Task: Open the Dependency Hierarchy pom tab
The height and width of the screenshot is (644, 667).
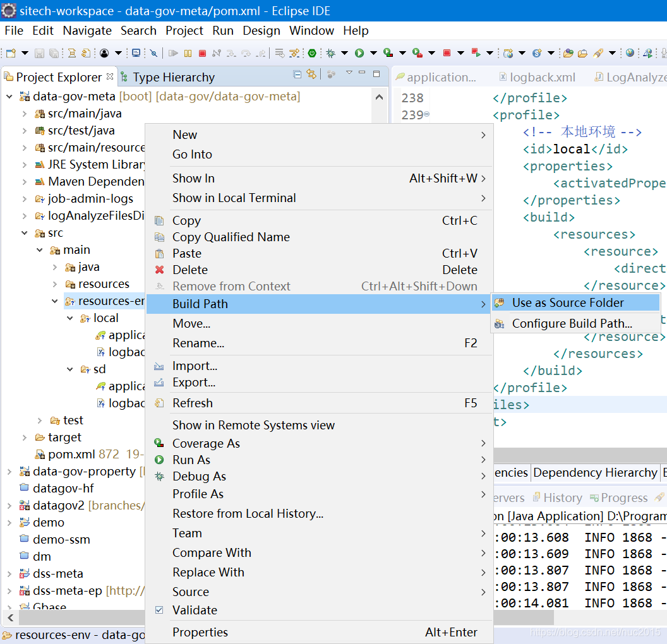Action: tap(595, 473)
